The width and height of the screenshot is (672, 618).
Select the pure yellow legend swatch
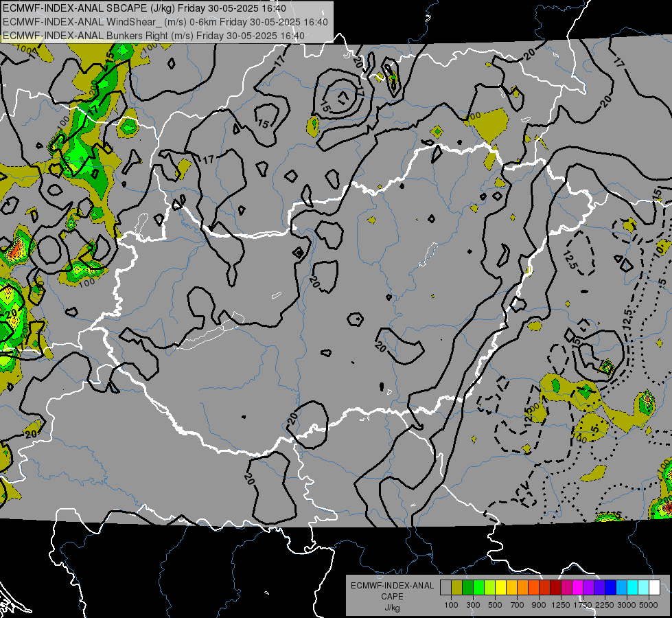pos(500,587)
